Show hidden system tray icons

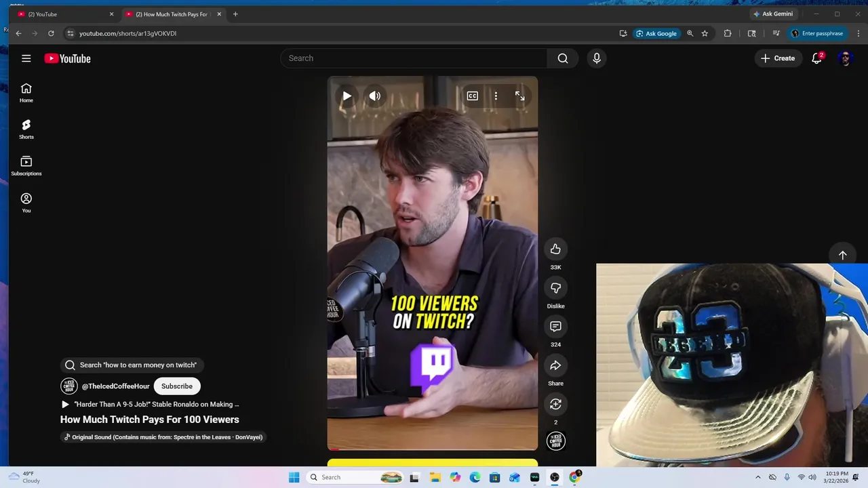point(758,477)
